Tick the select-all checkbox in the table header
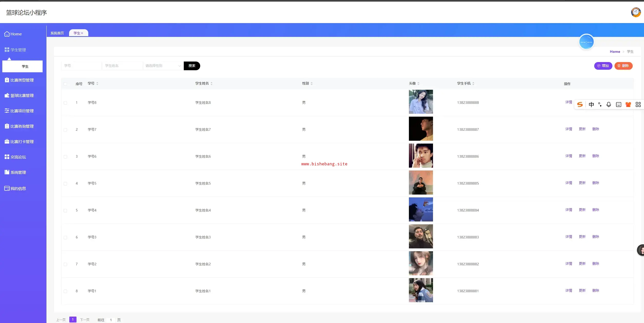Image resolution: width=644 pixels, height=323 pixels. click(x=65, y=84)
